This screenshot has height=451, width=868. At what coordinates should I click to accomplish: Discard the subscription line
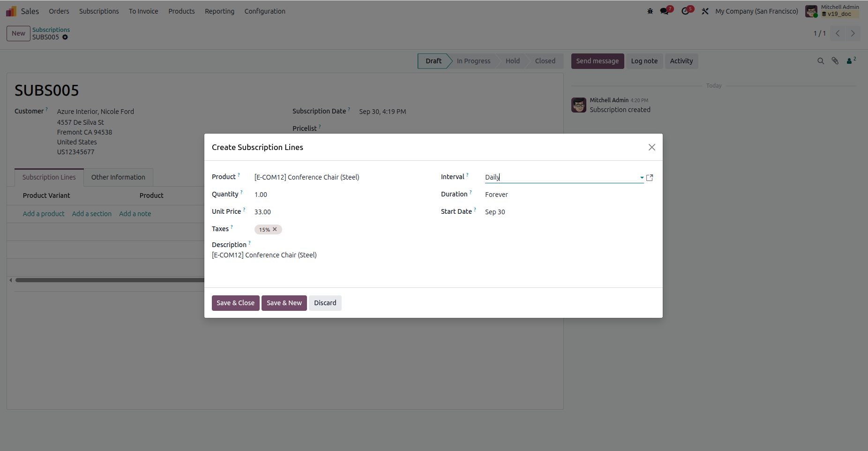[x=325, y=303]
